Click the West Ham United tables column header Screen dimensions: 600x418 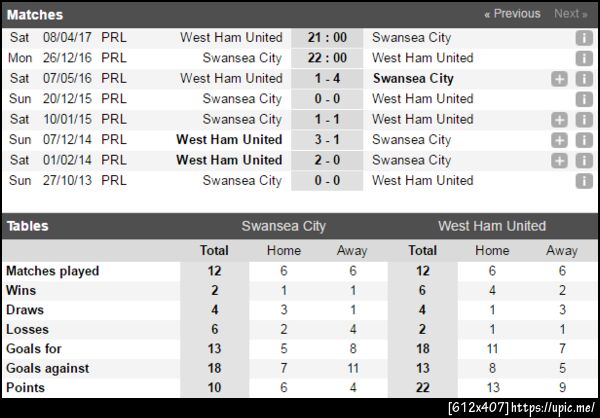[492, 226]
